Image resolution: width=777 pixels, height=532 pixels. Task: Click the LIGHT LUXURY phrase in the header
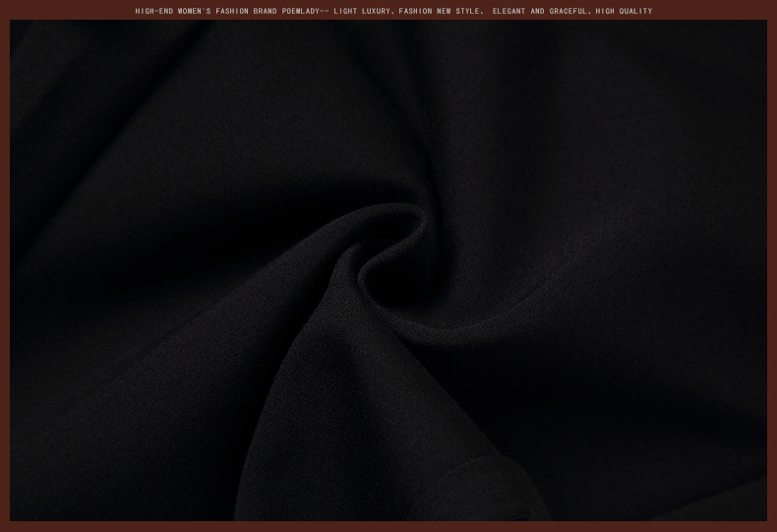362,12
